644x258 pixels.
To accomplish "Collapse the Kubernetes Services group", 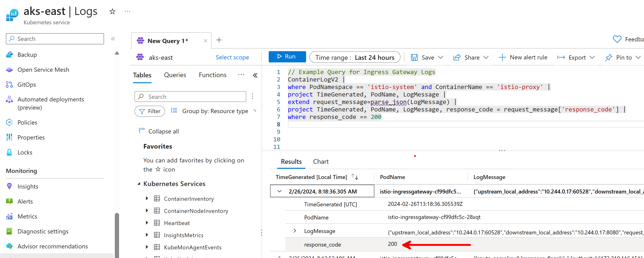I will point(139,184).
